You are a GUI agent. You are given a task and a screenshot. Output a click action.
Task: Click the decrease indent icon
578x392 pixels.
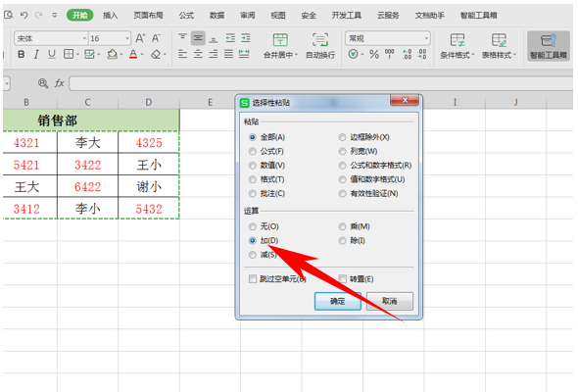click(230, 38)
